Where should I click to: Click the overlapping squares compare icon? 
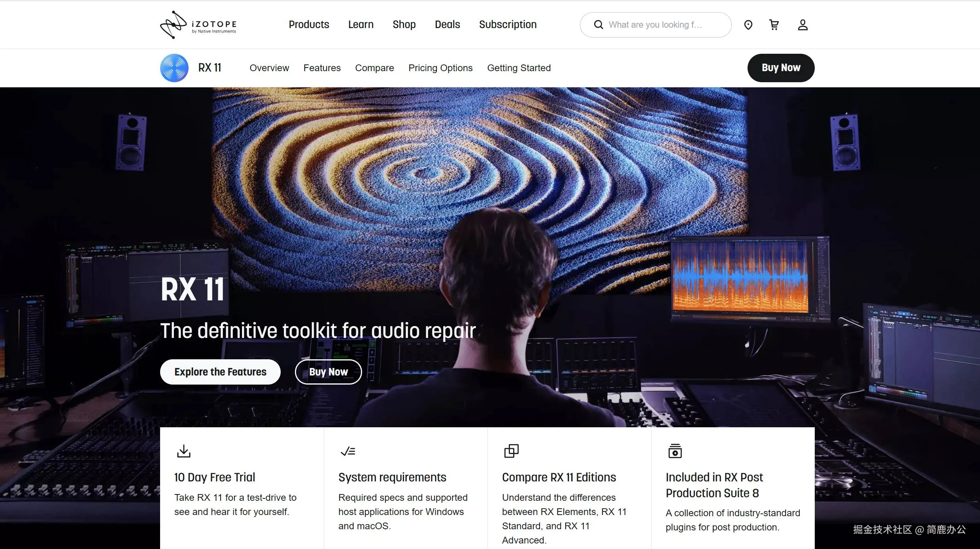(x=511, y=451)
